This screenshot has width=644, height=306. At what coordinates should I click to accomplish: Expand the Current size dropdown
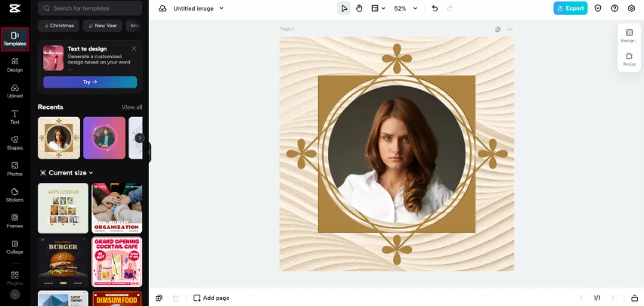67,173
